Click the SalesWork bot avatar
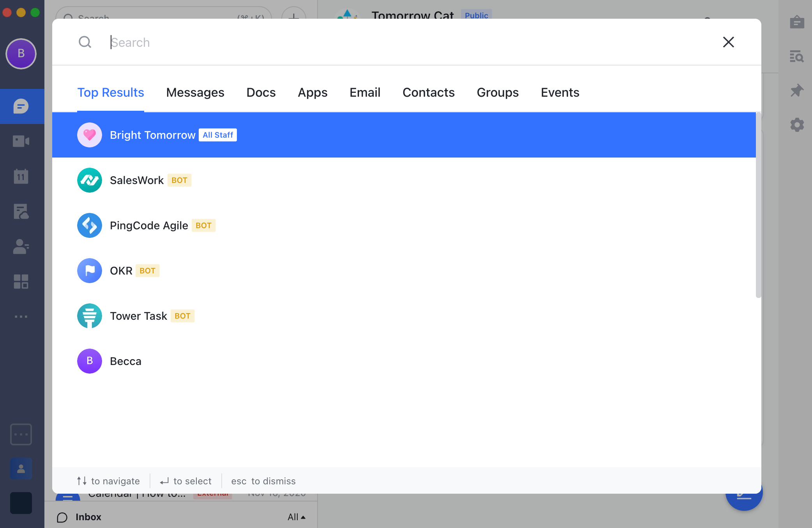Image resolution: width=812 pixels, height=528 pixels. tap(90, 180)
